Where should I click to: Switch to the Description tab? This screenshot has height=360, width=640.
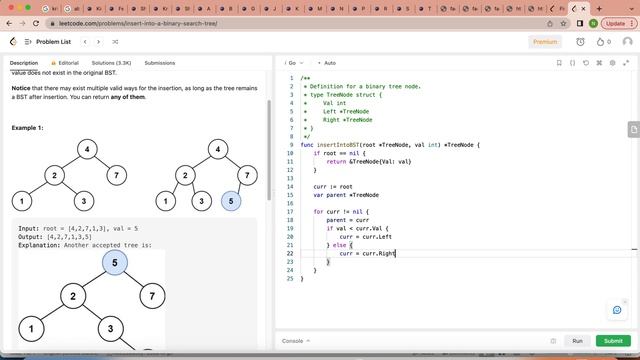24,63
